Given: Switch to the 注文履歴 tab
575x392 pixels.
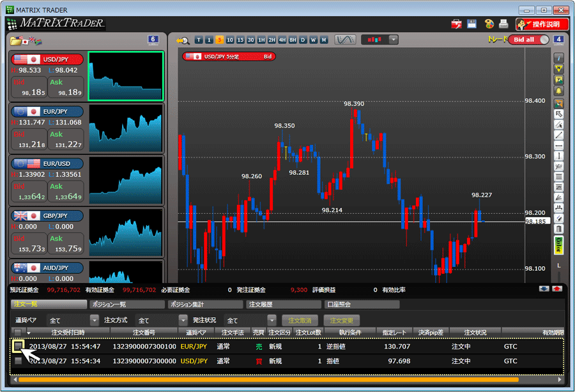Looking at the screenshot, I should [x=284, y=304].
